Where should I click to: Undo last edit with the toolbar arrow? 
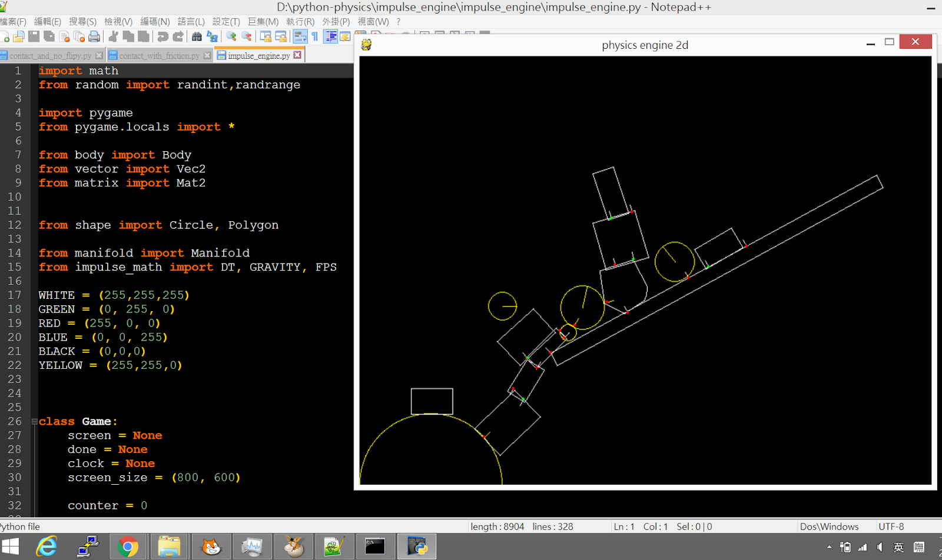(x=162, y=37)
